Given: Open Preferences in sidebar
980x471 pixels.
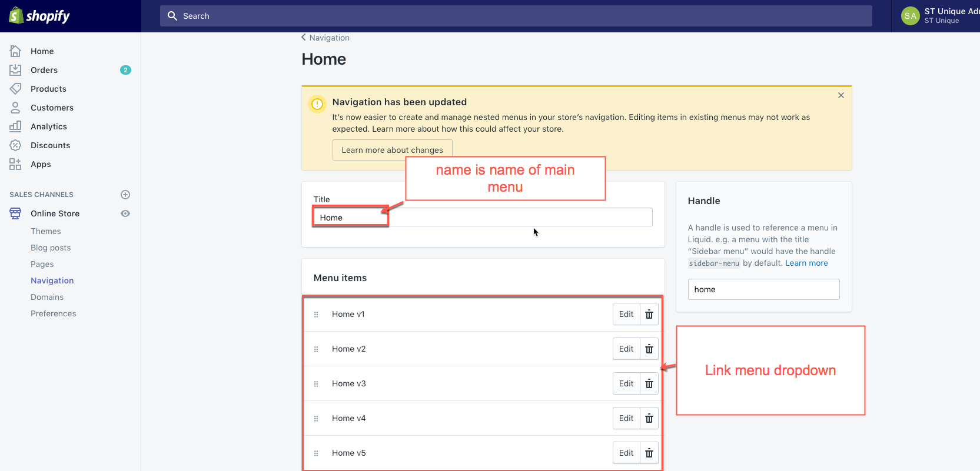Looking at the screenshot, I should [54, 313].
